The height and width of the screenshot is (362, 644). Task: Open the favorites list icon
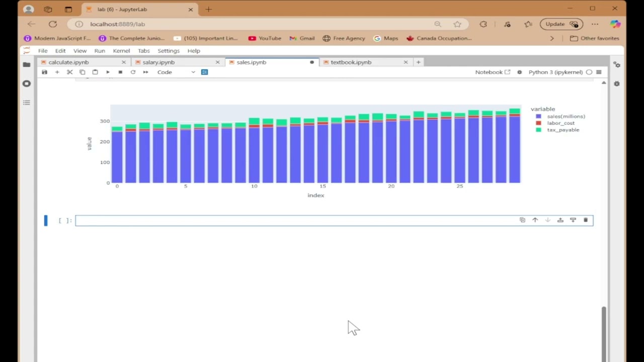[x=528, y=24]
